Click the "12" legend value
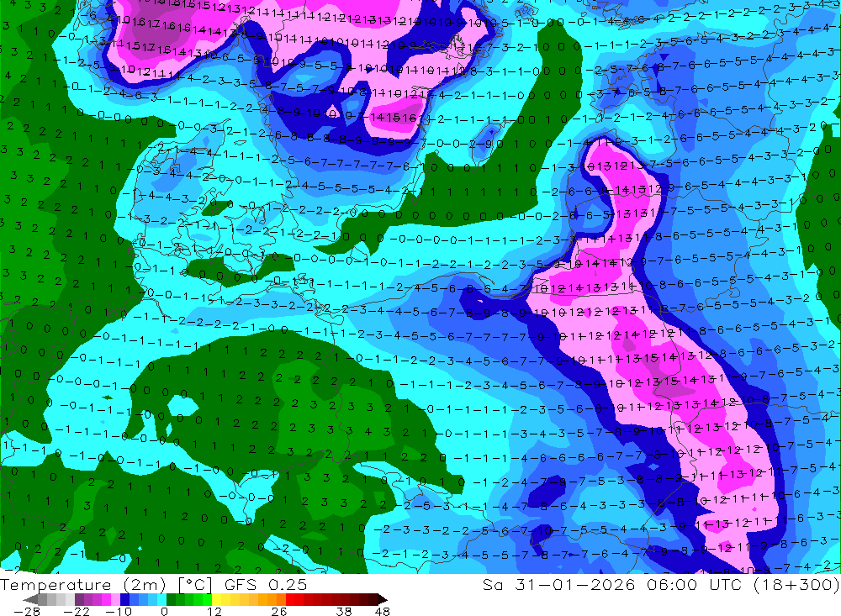 click(x=214, y=611)
